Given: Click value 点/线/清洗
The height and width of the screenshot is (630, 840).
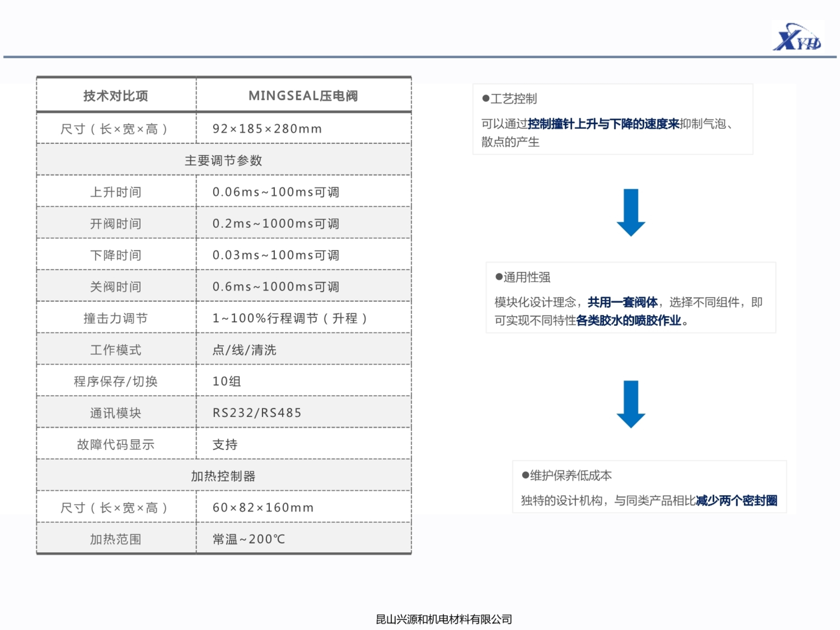Looking at the screenshot, I should (x=244, y=350).
